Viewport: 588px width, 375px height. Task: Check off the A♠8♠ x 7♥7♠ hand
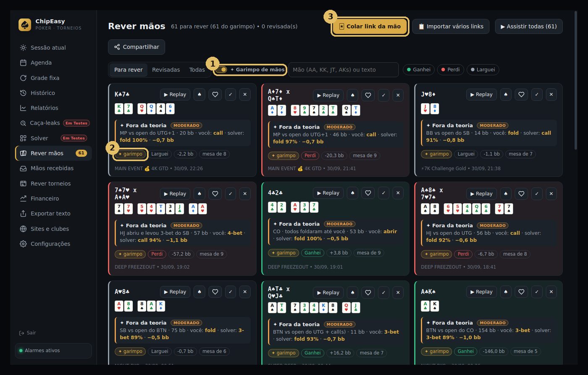[537, 194]
